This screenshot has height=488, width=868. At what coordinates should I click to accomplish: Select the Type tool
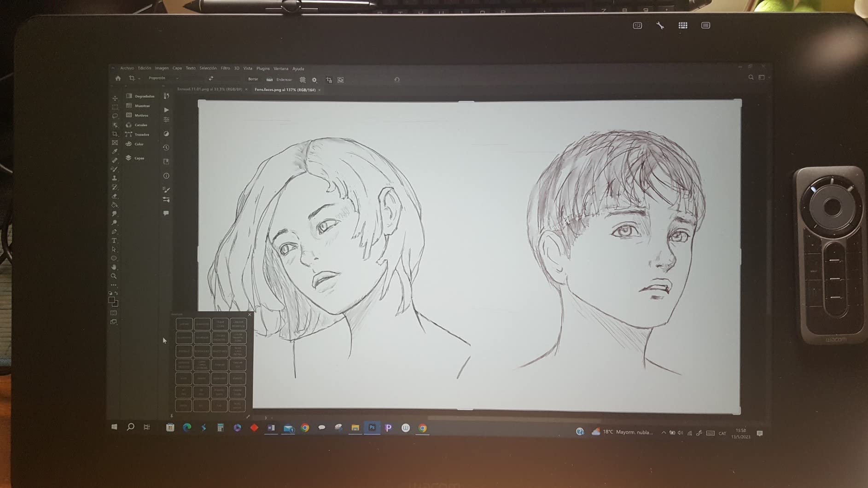114,241
